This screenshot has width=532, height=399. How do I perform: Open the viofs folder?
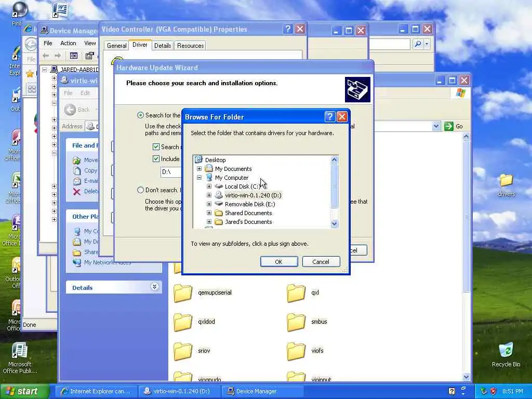[x=305, y=351]
